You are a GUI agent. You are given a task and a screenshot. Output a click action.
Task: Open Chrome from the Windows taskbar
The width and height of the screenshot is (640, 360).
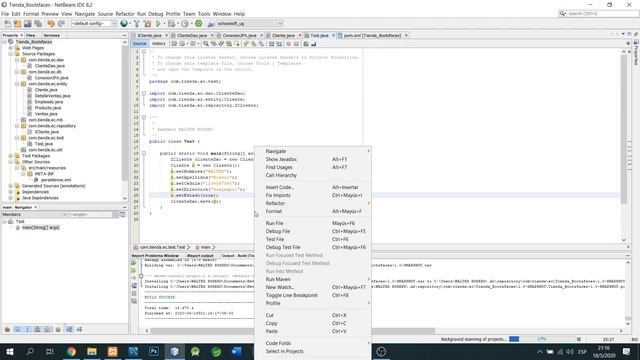pos(71,351)
